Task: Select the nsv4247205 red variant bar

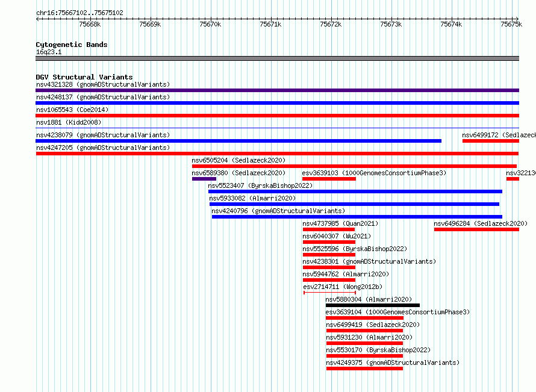Action: point(277,154)
